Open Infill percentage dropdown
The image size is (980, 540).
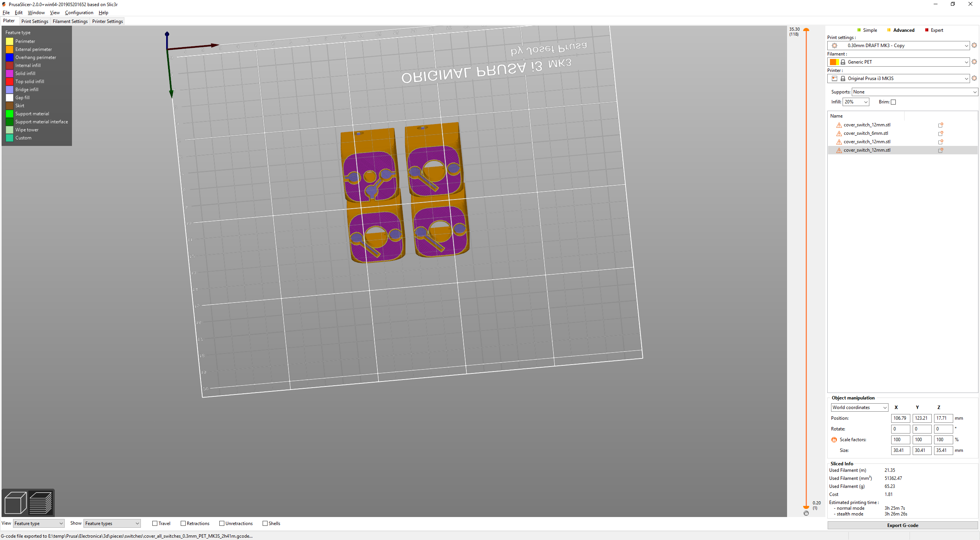856,102
